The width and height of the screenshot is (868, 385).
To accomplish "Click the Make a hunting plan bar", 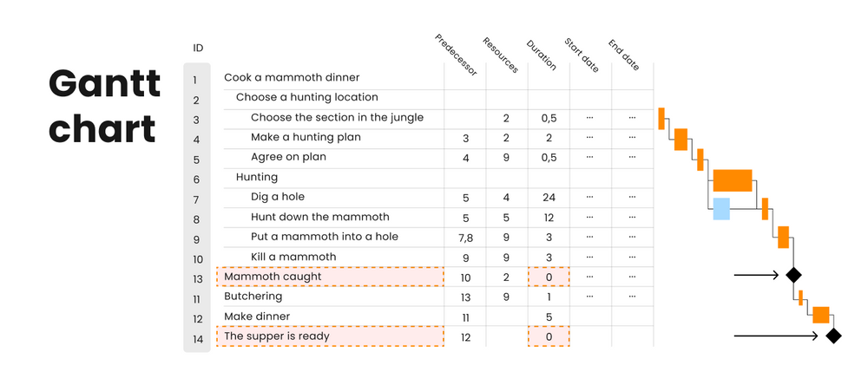I will [x=681, y=140].
